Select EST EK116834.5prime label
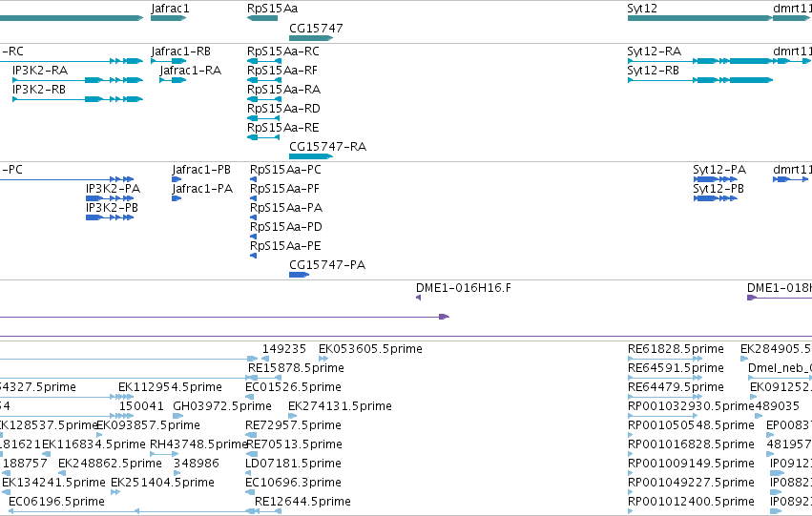812x516 pixels. pyautogui.click(x=94, y=445)
